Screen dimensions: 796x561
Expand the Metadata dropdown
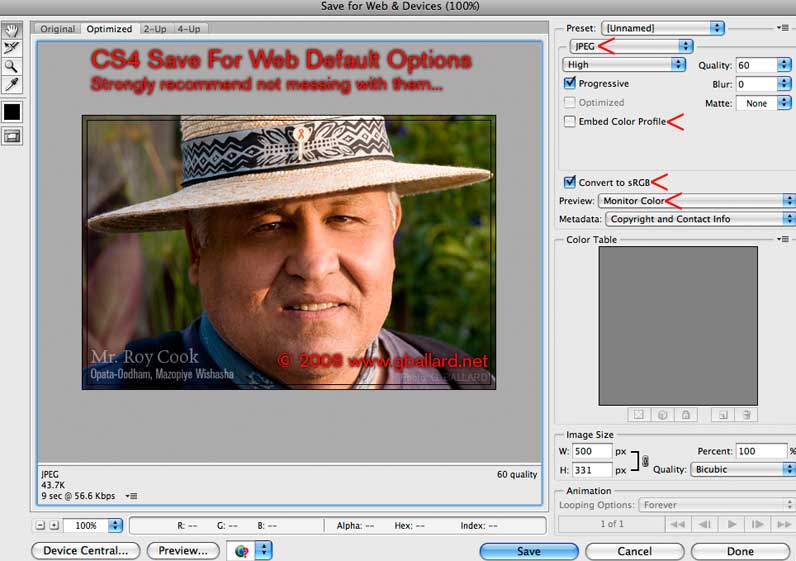[x=700, y=219]
